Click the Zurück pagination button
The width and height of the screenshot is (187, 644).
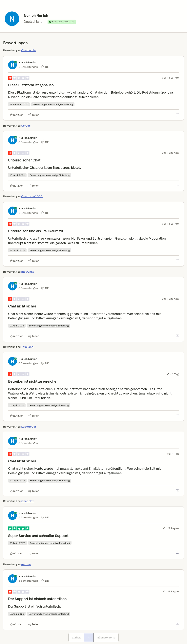[x=76, y=637]
